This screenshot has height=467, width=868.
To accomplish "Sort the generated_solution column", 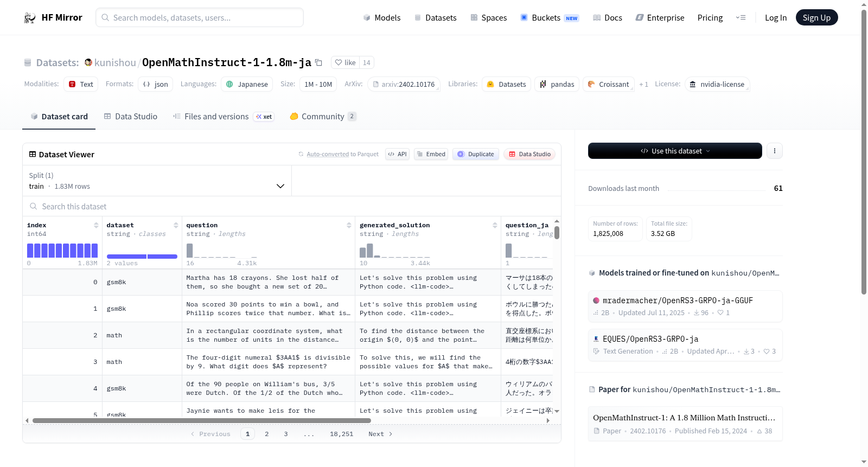I will (495, 225).
